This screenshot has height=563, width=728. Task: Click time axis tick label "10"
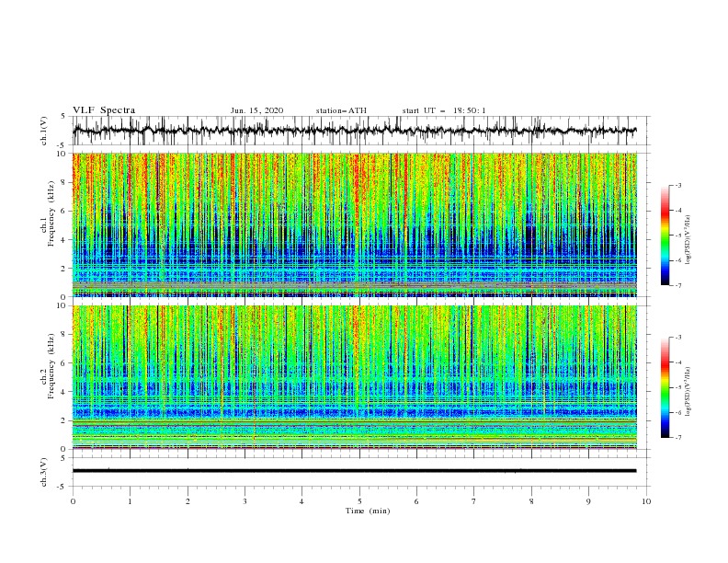tap(646, 501)
